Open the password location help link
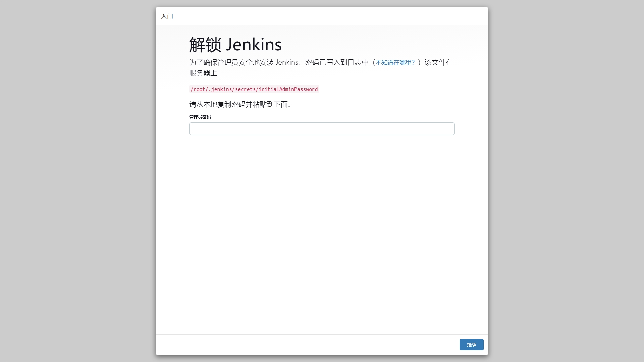Viewport: 644px width, 362px height. 395,62
